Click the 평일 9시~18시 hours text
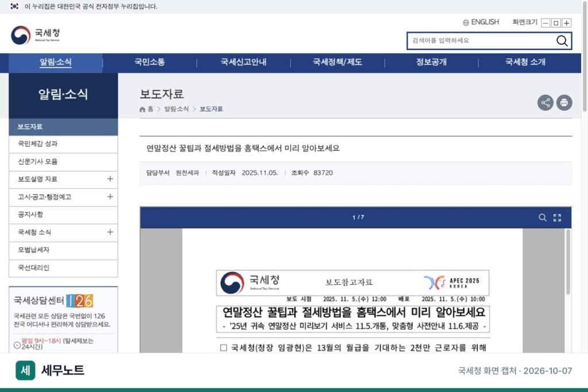Image resolution: width=588 pixels, height=392 pixels. pos(41,341)
